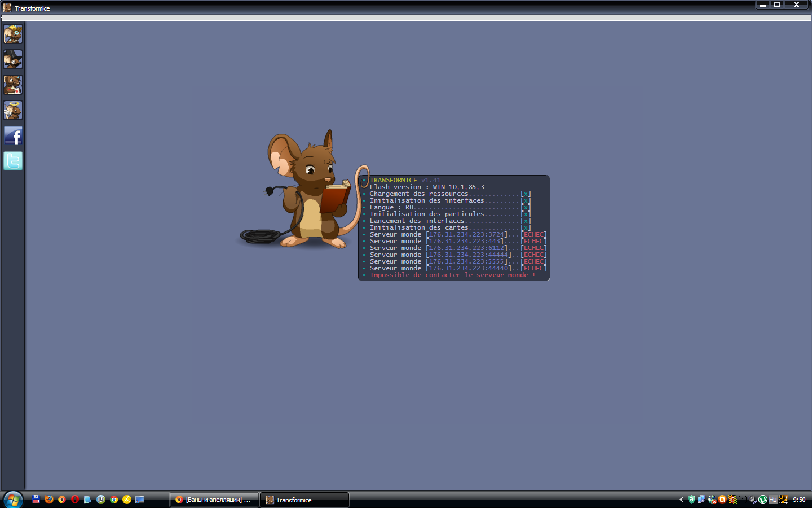This screenshot has width=812, height=508.
Task: Open the Twitter sidebar link
Action: 13,161
